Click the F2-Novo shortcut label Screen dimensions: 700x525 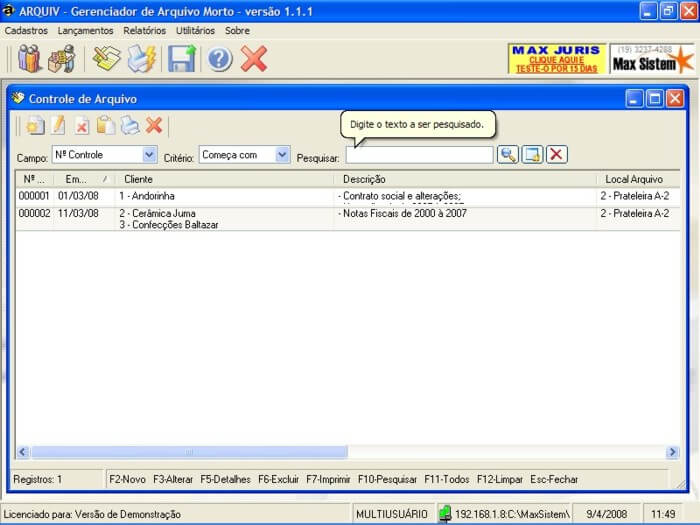[x=127, y=479]
